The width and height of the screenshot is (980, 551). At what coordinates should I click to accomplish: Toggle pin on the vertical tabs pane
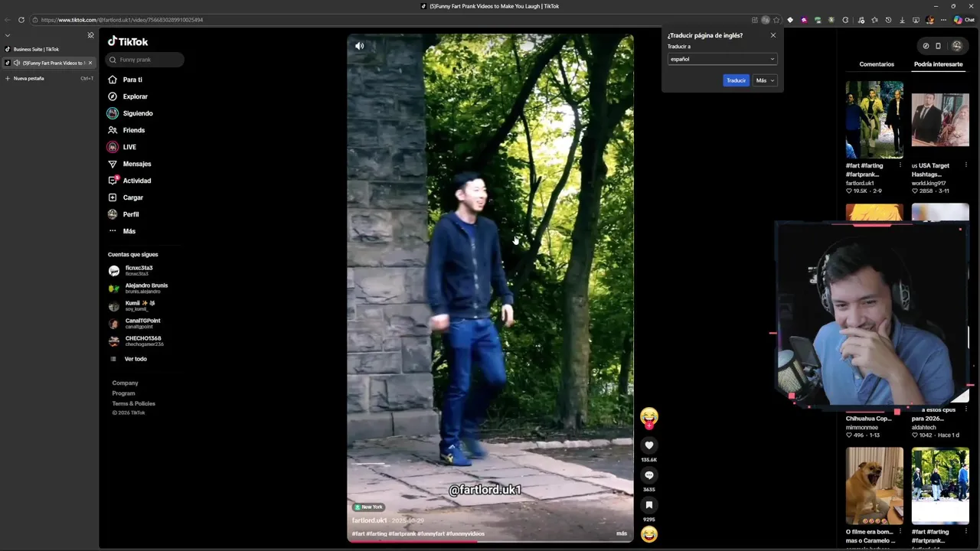click(x=90, y=35)
